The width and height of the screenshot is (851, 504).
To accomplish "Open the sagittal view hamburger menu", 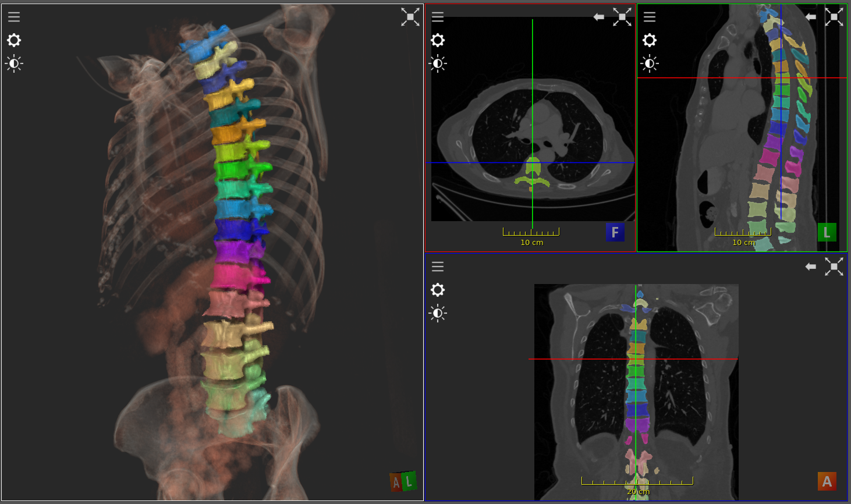I will click(x=650, y=17).
